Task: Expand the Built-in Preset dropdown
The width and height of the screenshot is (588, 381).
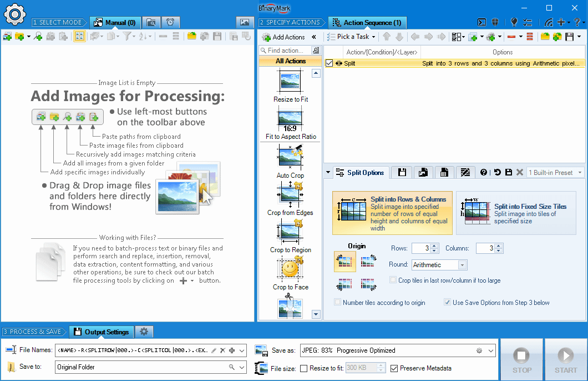Action: coord(555,173)
